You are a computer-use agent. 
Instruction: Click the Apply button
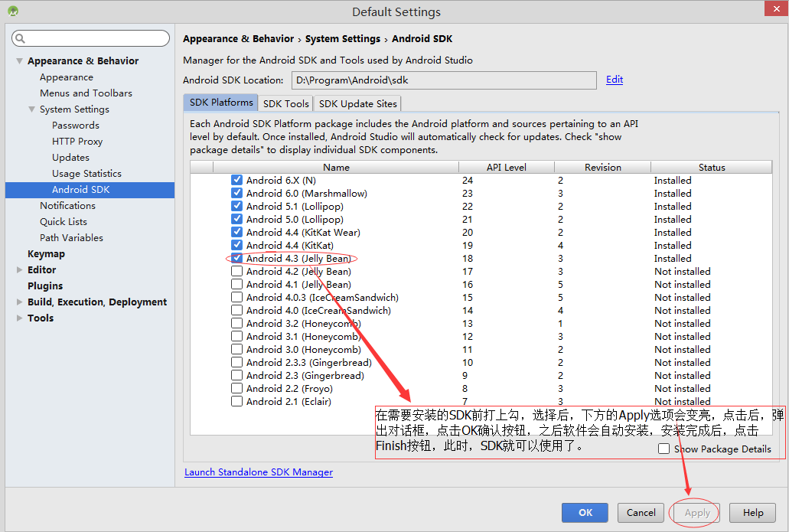(697, 513)
